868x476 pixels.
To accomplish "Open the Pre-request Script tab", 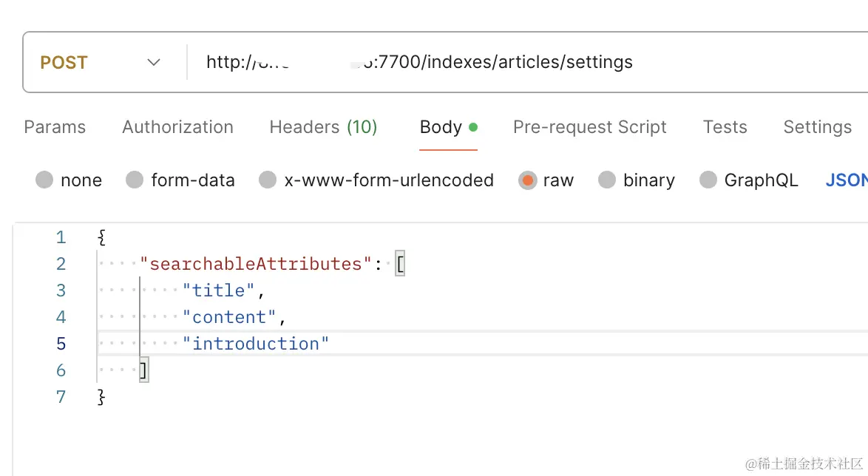I will coord(589,127).
